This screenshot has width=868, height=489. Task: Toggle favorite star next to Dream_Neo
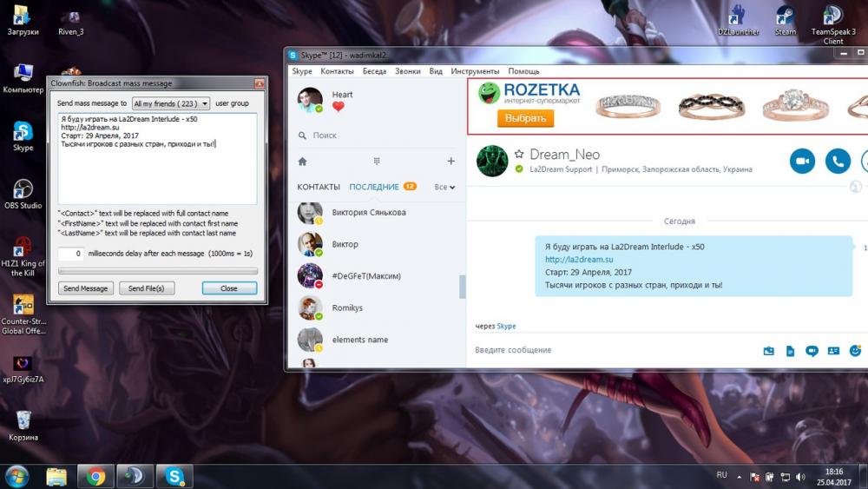(x=519, y=155)
